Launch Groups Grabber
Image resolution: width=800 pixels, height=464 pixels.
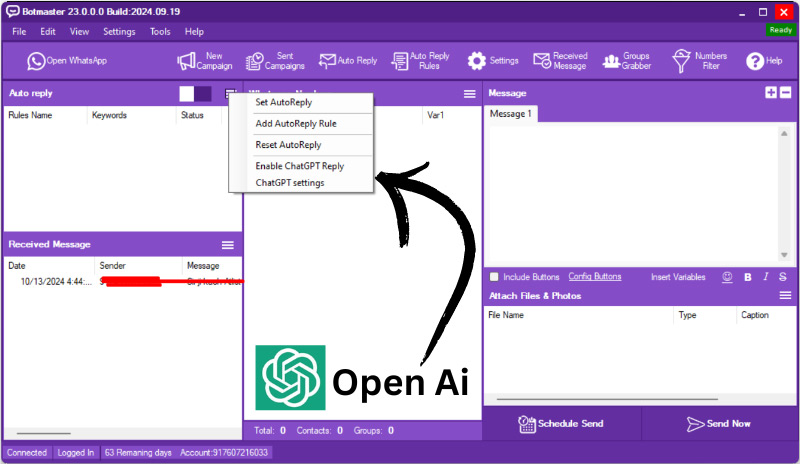click(x=627, y=61)
